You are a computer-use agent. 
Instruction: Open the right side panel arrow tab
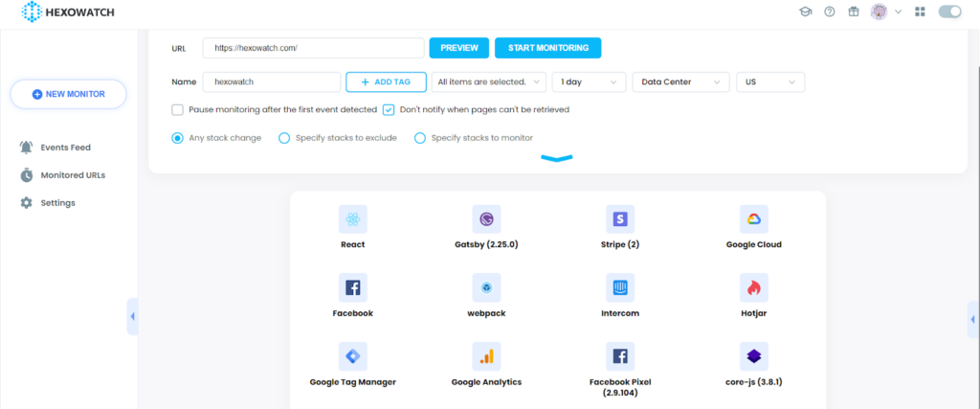(973, 320)
